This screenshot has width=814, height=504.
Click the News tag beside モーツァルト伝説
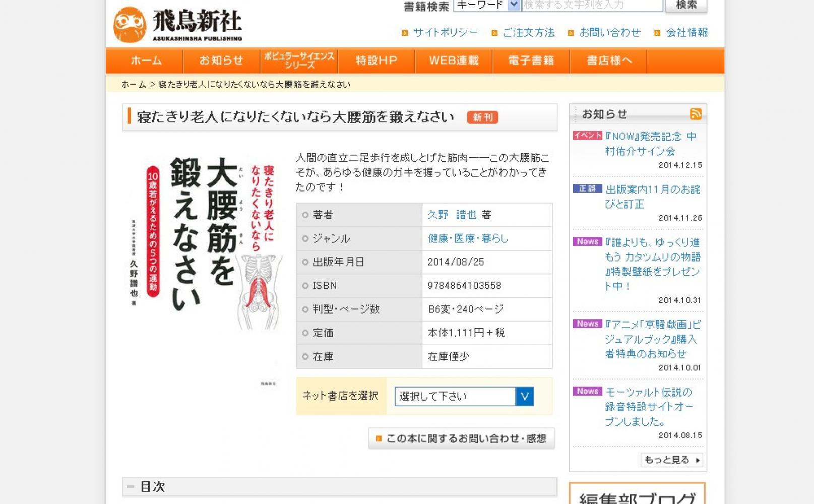(587, 391)
